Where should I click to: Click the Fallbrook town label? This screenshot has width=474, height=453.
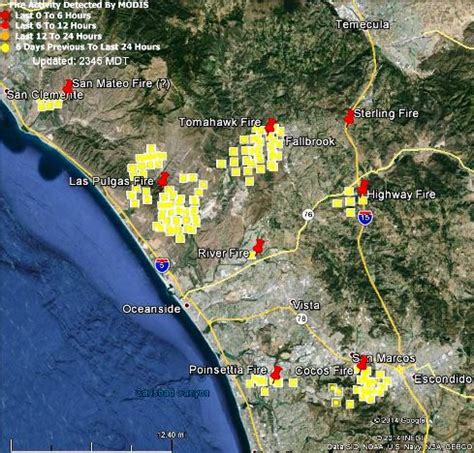[x=310, y=141]
